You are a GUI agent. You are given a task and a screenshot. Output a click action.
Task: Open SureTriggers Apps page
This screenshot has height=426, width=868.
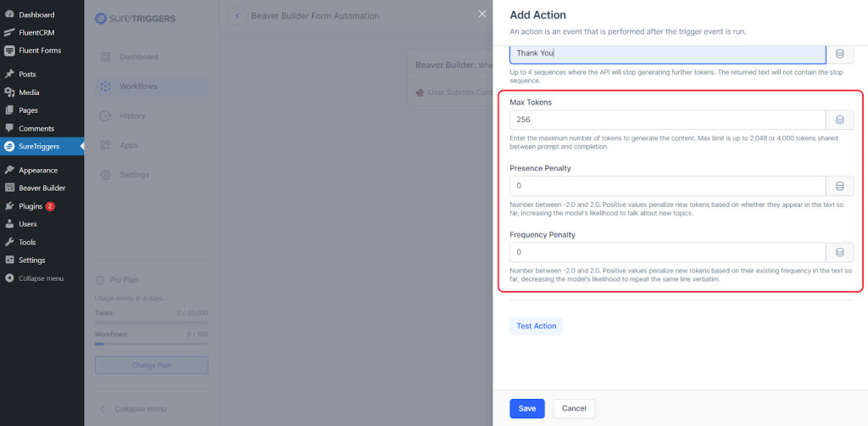[129, 145]
